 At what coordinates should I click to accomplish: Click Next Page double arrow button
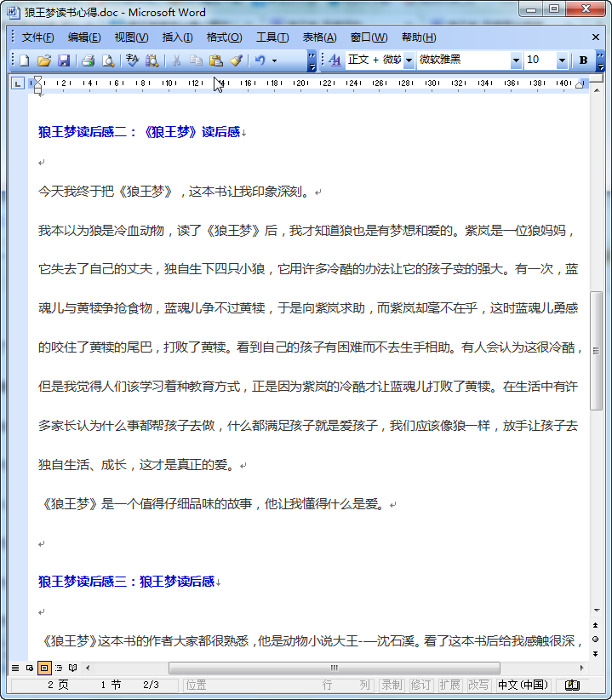click(595, 653)
